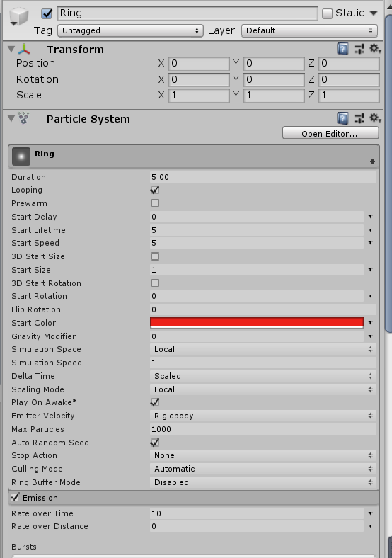Open Start Delay mode dropdown arrow
This screenshot has height=558, width=392.
tap(370, 217)
